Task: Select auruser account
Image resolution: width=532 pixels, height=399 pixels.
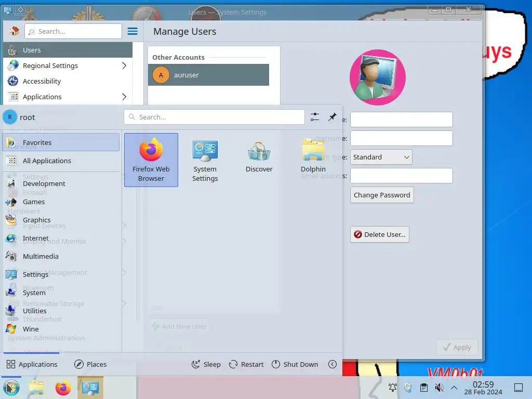Action: (x=208, y=75)
